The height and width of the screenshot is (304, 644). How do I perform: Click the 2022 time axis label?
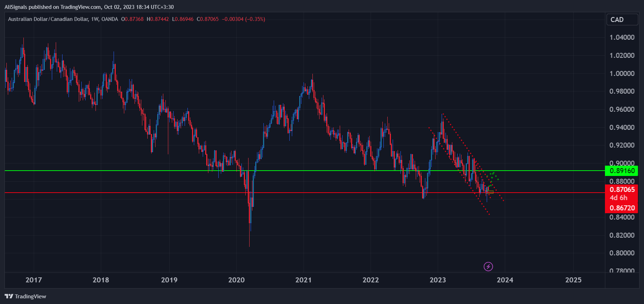371,280
